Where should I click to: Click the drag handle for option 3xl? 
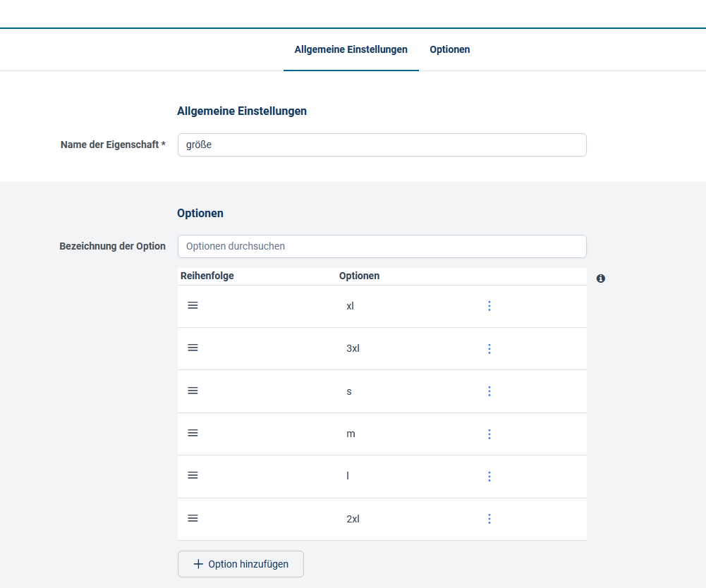193,348
